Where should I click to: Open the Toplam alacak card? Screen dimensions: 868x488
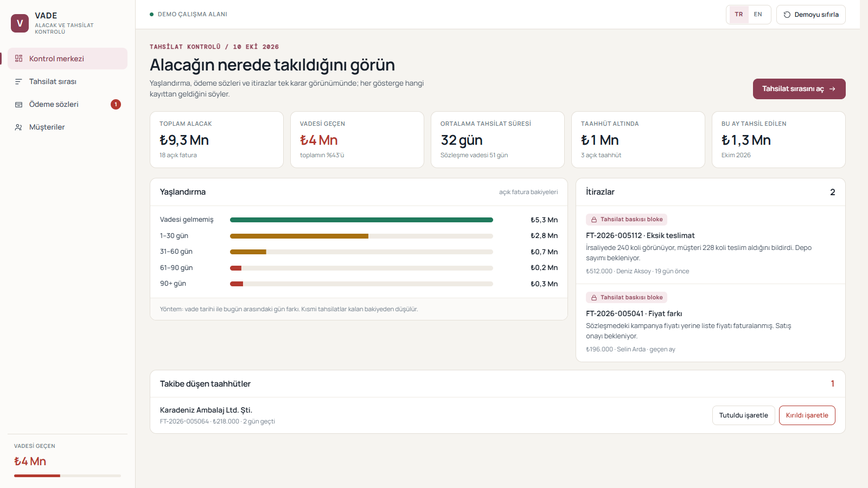[216, 139]
